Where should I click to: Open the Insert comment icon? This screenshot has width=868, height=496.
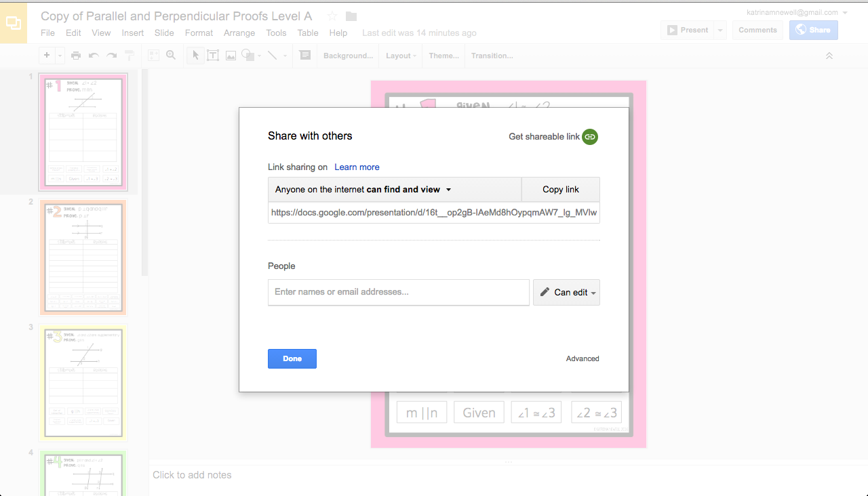coord(304,55)
